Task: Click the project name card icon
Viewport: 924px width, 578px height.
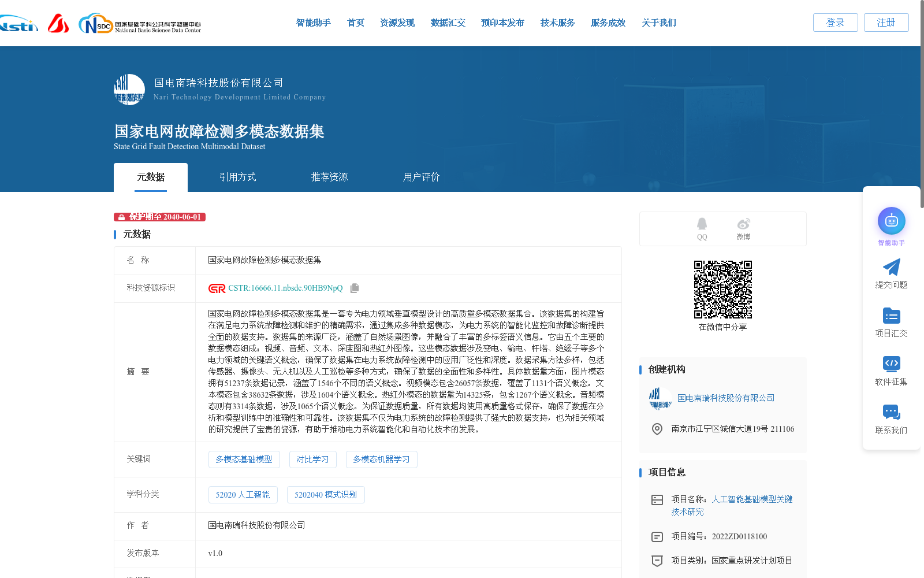Action: 657,500
